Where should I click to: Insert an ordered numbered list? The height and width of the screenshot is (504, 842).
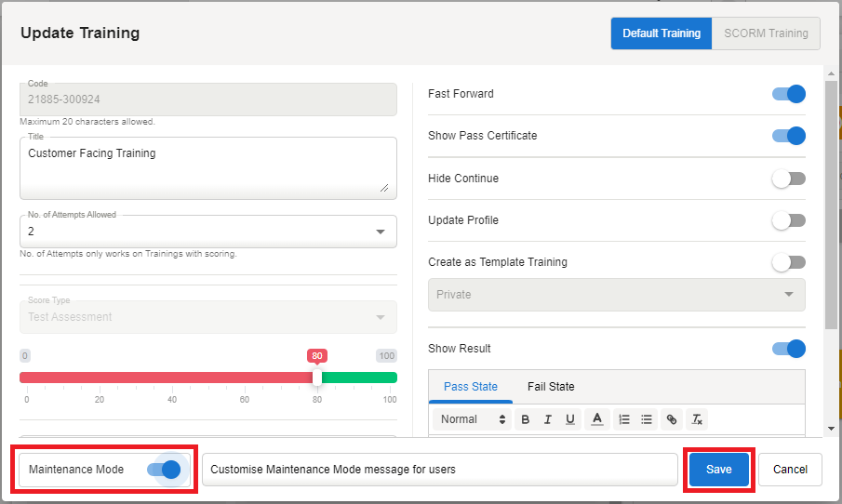(x=624, y=419)
